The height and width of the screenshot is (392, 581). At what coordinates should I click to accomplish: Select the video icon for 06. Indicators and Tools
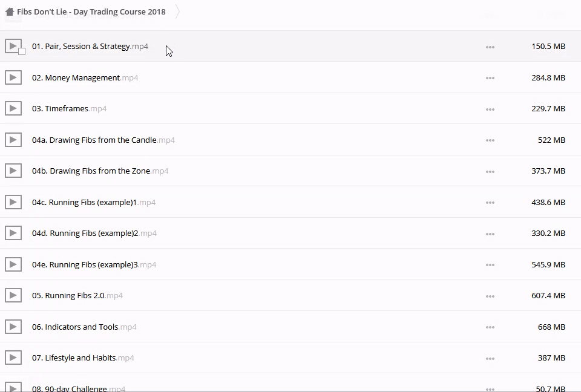click(x=13, y=327)
